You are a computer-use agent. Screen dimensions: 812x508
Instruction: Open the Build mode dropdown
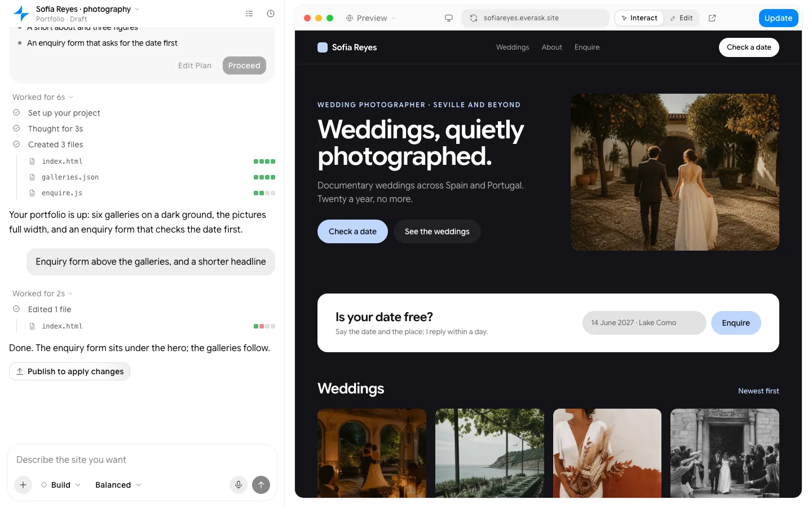(61, 485)
